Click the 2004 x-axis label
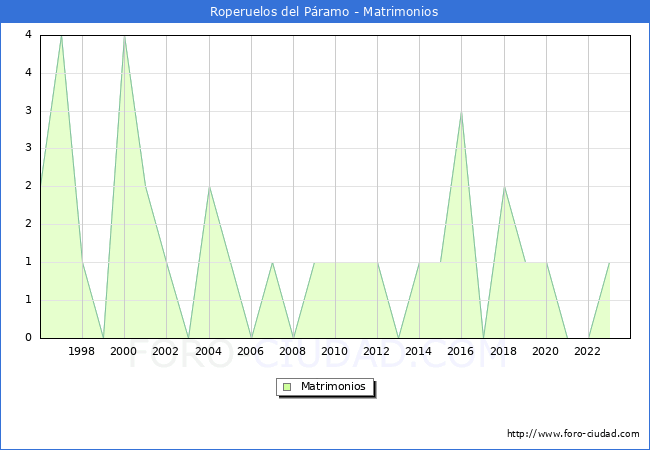The height and width of the screenshot is (450, 650). [x=209, y=351]
